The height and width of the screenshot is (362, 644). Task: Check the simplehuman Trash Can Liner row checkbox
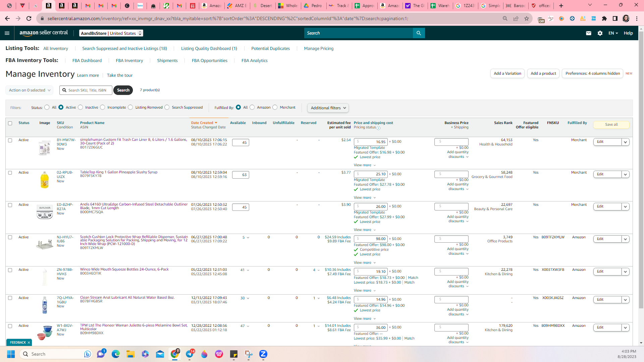[x=10, y=140]
